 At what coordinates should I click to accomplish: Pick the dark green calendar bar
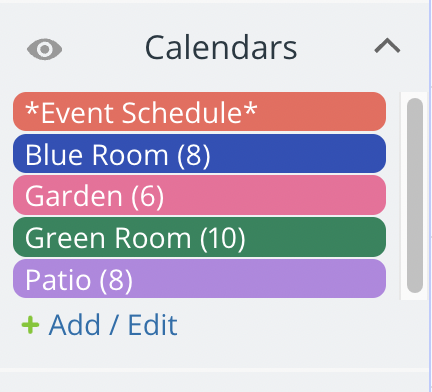tap(199, 237)
